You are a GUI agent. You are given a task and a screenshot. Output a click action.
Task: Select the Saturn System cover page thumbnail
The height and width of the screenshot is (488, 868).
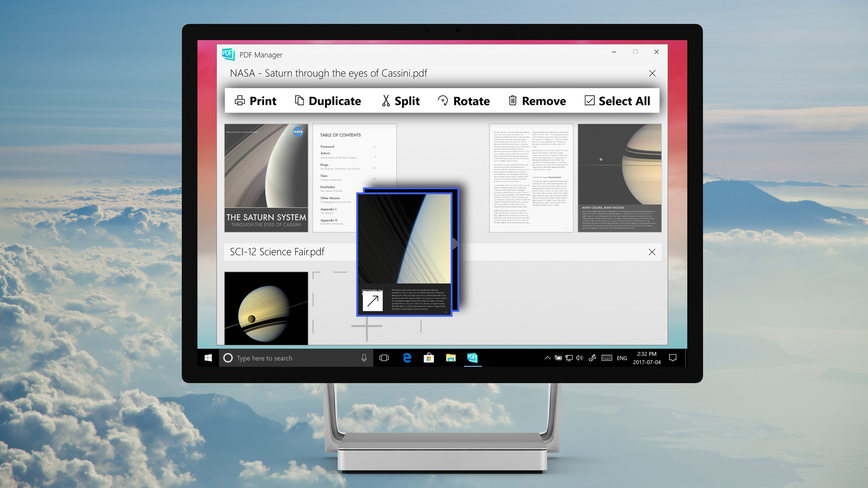[x=266, y=178]
